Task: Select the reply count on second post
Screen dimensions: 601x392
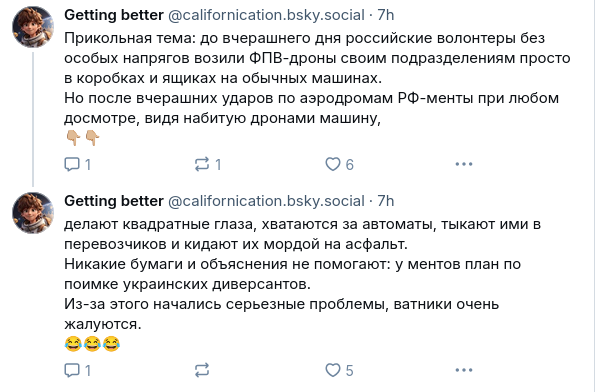Action: (x=88, y=371)
